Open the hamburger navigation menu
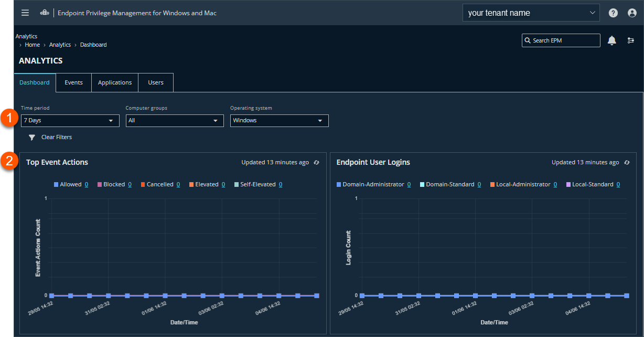This screenshot has width=644, height=337. click(25, 13)
